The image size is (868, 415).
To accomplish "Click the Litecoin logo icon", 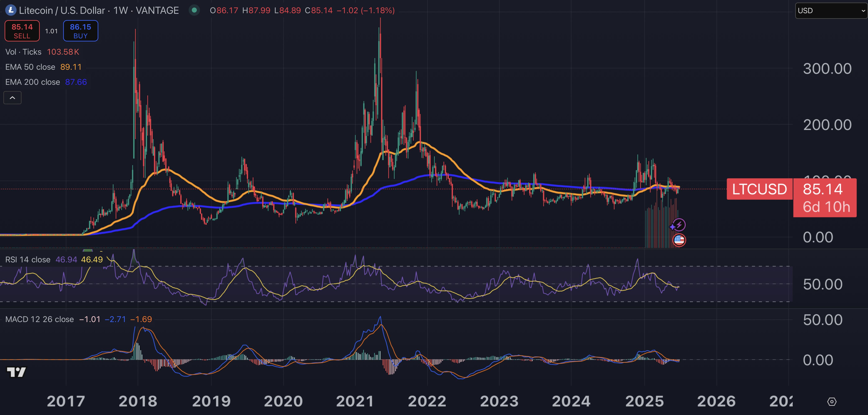I will [x=11, y=10].
